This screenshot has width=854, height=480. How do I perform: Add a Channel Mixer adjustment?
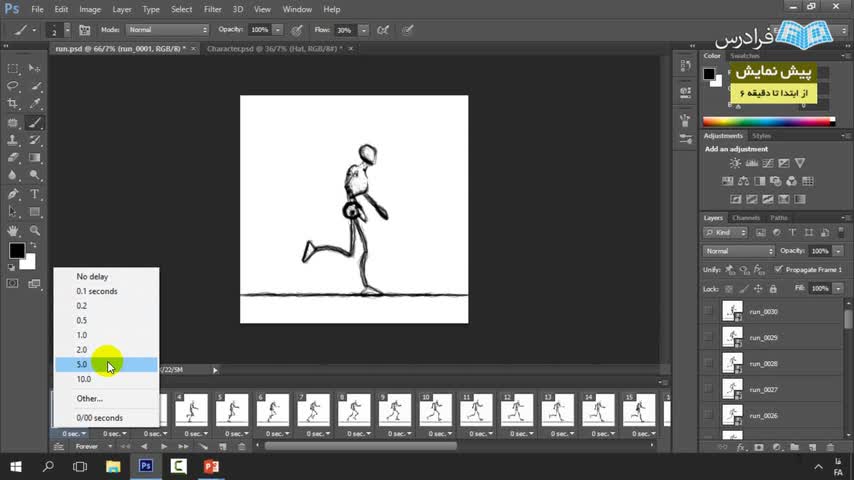pos(791,181)
